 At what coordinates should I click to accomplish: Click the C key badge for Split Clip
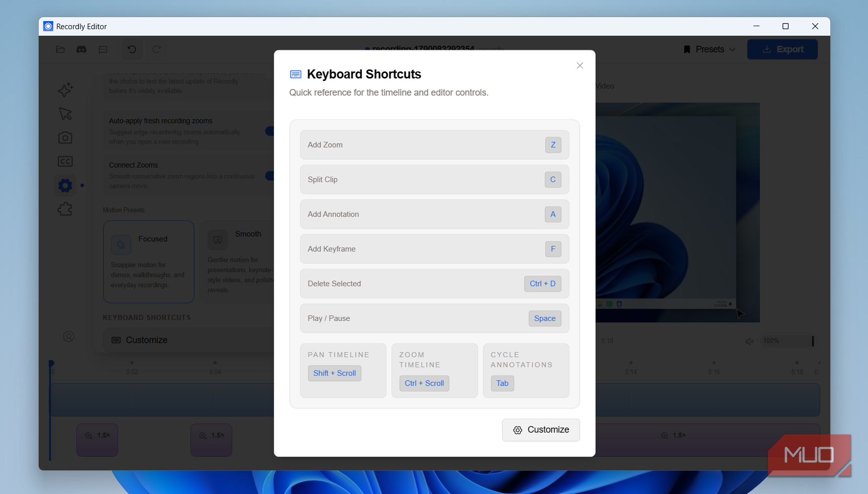[x=553, y=180]
